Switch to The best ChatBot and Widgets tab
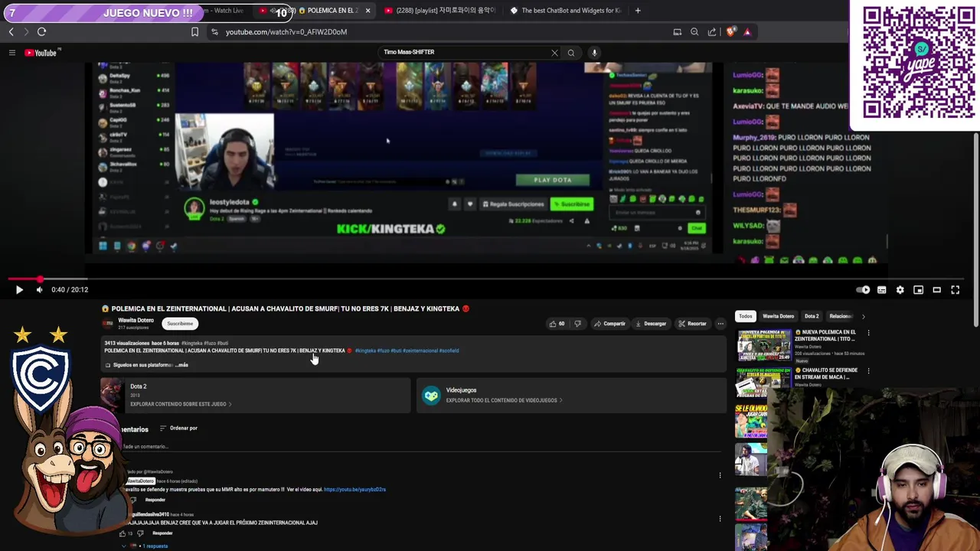Viewport: 980px width, 551px height. point(565,11)
